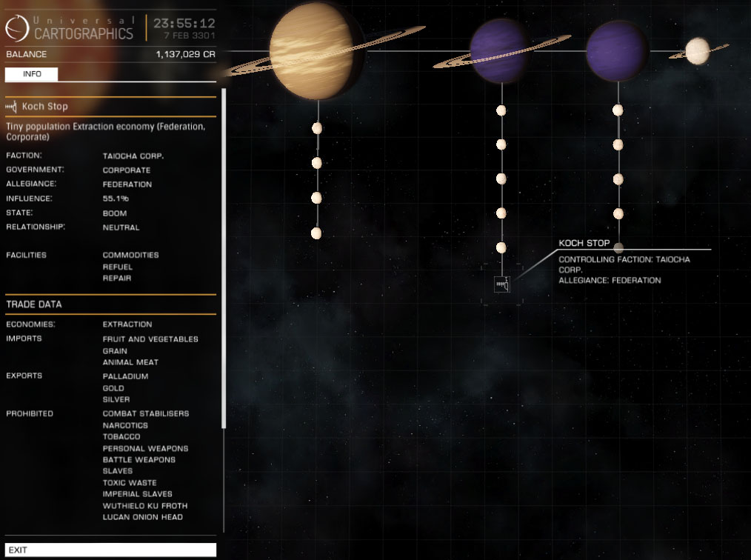Click the clock reading 23:55:12
The height and width of the screenshot is (560, 751).
click(x=184, y=23)
